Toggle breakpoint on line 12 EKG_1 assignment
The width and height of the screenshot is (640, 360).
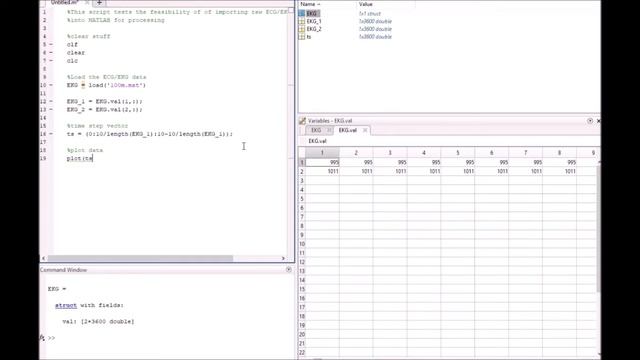tap(51, 101)
